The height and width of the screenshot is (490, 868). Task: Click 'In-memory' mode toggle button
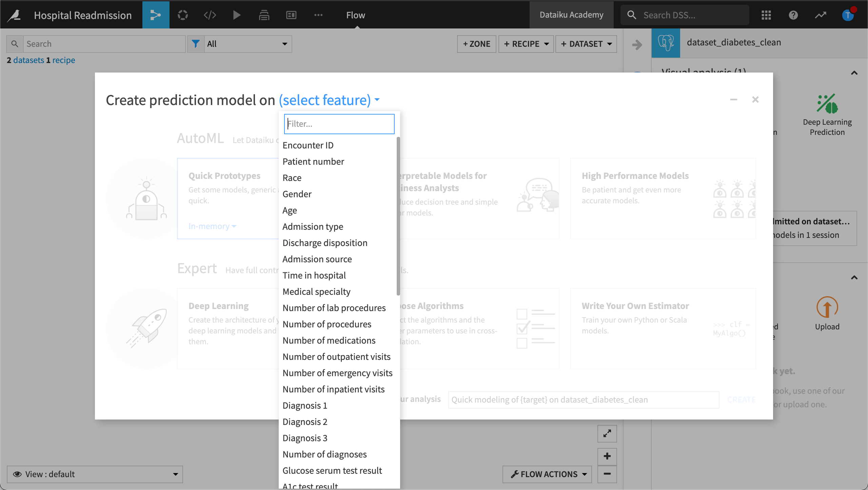212,225
